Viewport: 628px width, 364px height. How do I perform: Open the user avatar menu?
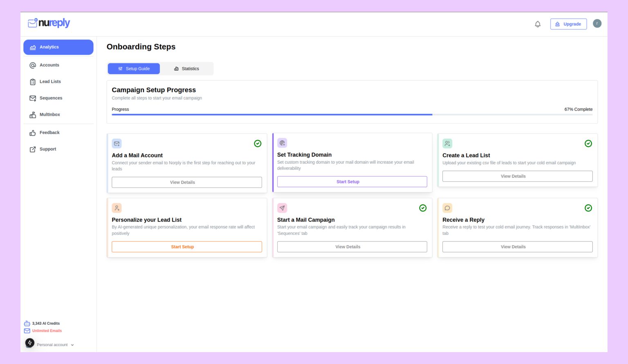pyautogui.click(x=597, y=23)
